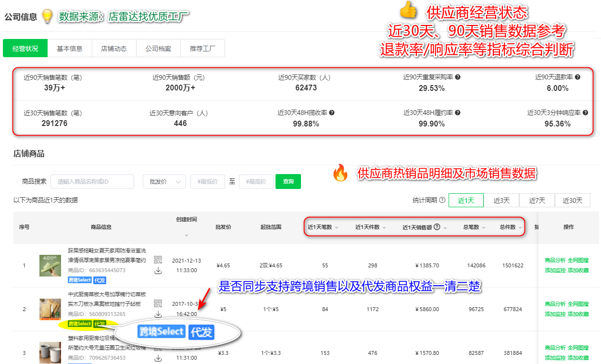Open the help icon next to 近90天重复采购率
The image size is (601, 364).
point(458,78)
